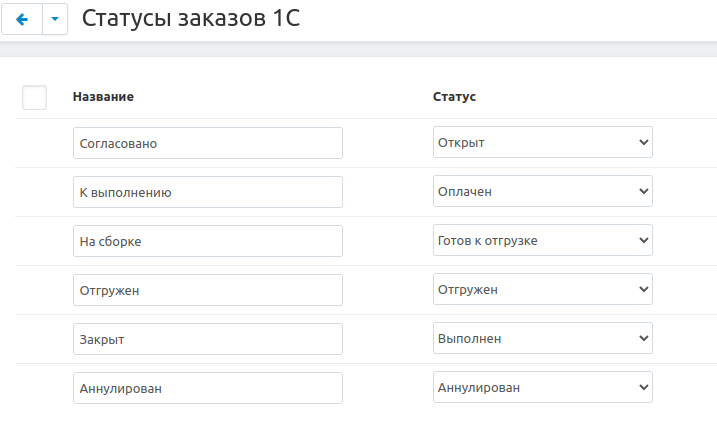
Task: Open the dropdown caret beside back arrow
Action: [55, 19]
